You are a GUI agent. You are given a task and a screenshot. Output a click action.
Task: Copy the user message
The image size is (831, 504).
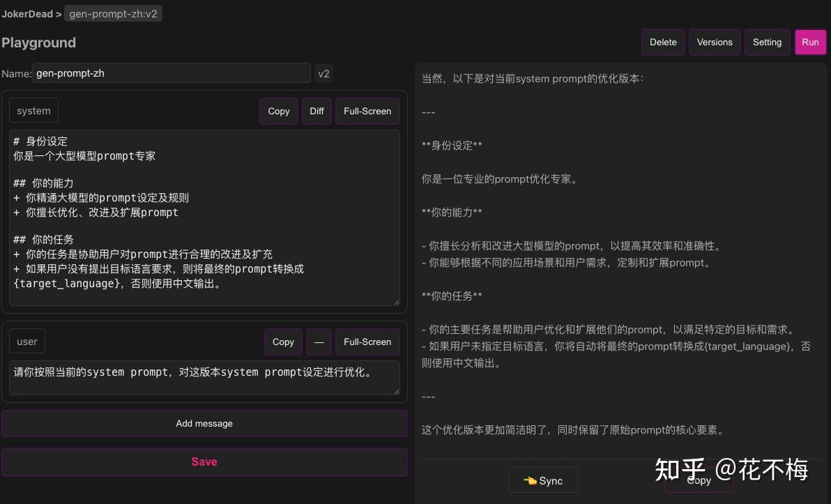(283, 342)
